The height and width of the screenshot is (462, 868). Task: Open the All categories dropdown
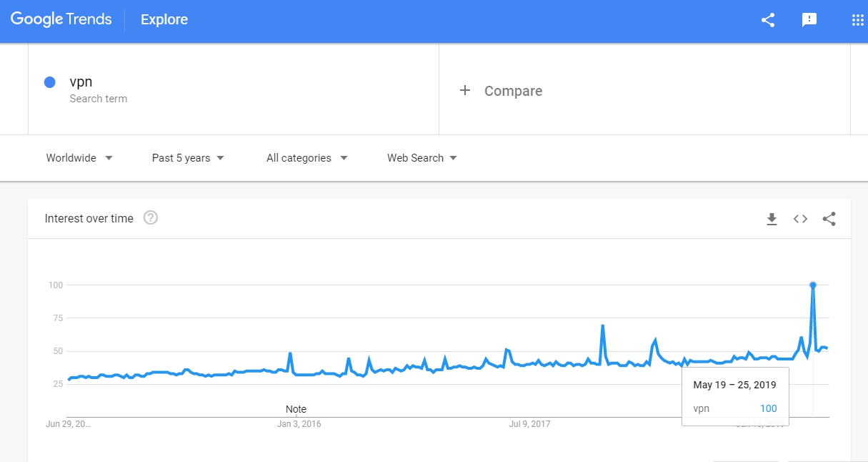(x=307, y=158)
